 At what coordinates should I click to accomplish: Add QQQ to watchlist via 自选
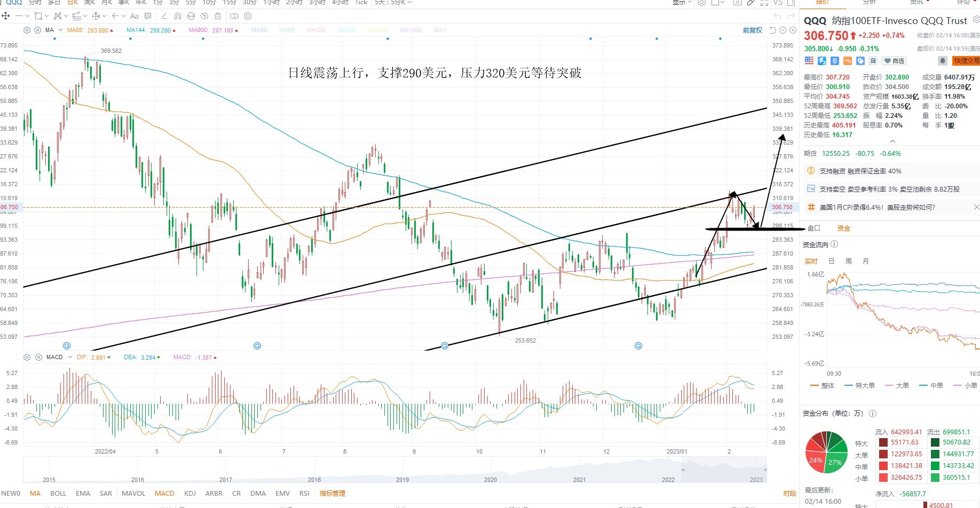[x=894, y=61]
